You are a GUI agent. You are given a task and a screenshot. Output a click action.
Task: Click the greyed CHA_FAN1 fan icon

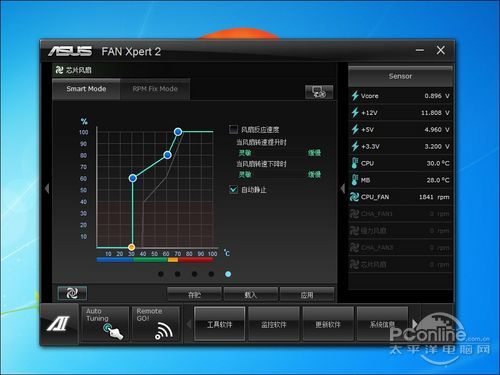point(354,214)
